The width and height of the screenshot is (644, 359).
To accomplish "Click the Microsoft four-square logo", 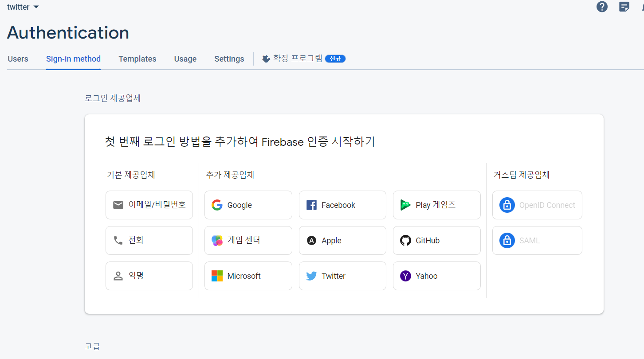I will tap(217, 276).
